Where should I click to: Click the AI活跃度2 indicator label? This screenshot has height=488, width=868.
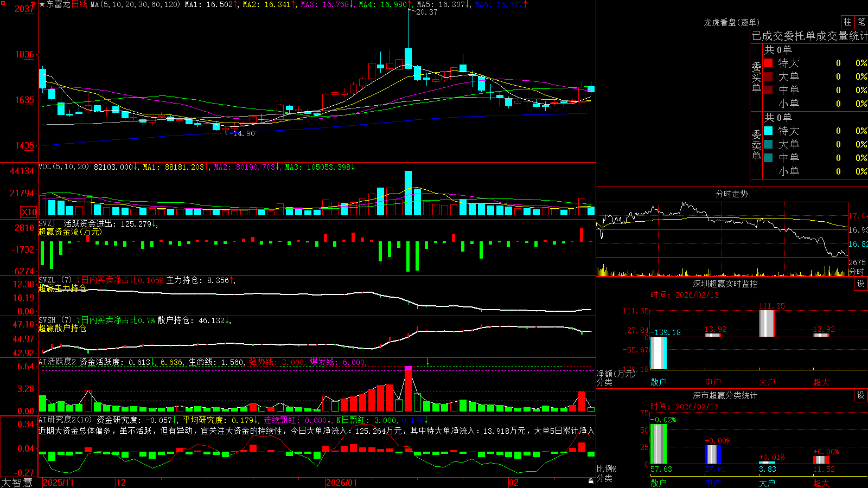click(58, 362)
